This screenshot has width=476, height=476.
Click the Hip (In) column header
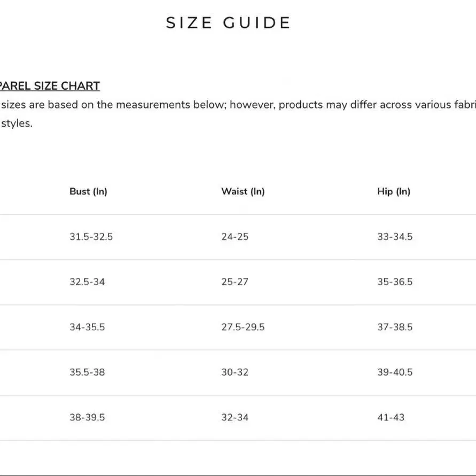[394, 191]
